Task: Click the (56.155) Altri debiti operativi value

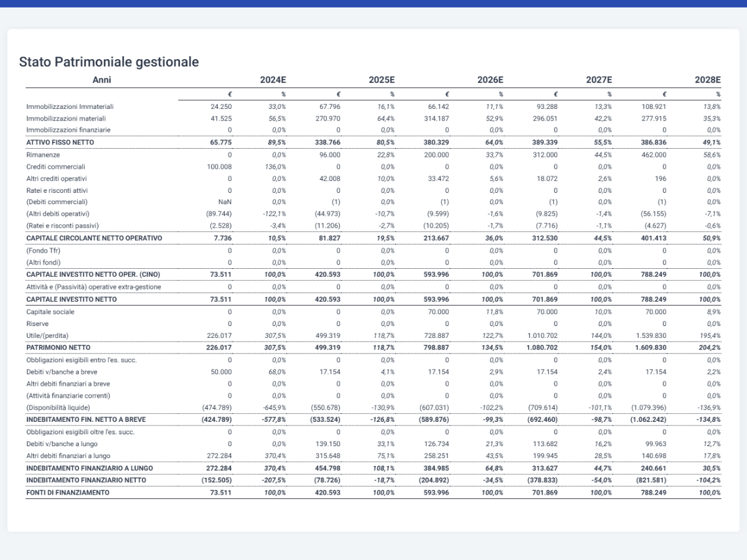Action: [654, 214]
